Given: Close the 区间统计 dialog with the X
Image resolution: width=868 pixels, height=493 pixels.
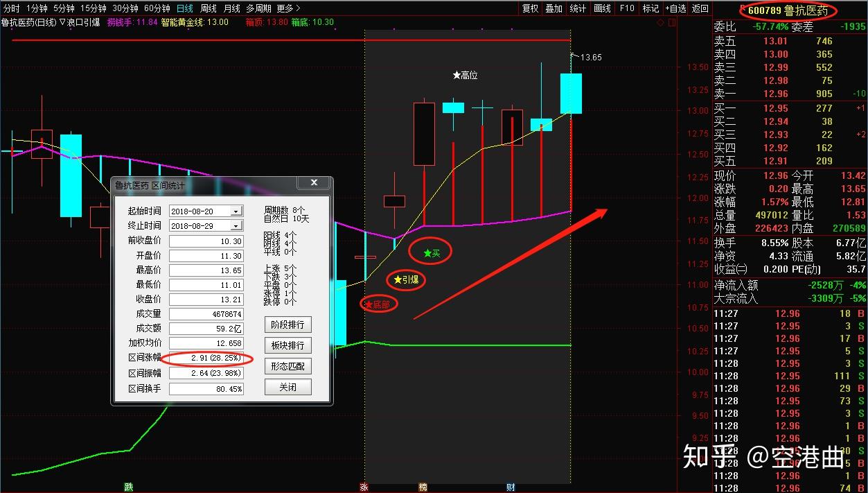Looking at the screenshot, I should (x=314, y=183).
